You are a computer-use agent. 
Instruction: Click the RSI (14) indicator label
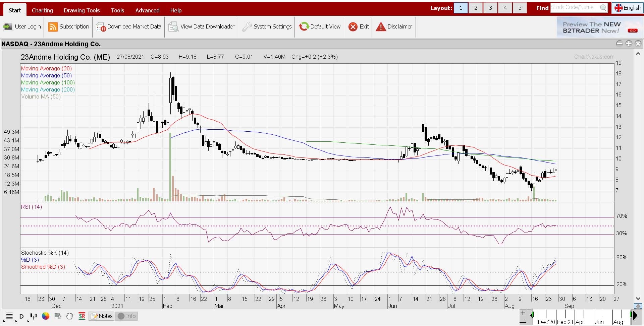32,207
